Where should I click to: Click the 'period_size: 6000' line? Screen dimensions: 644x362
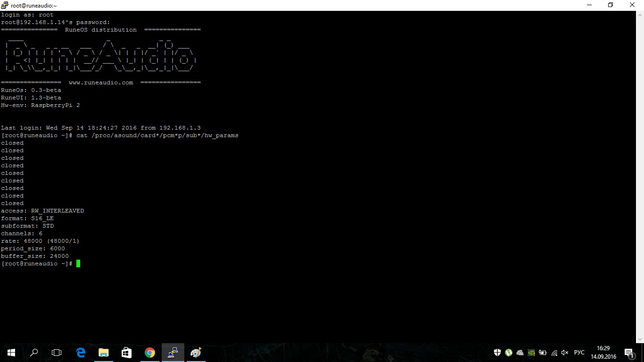tap(33, 248)
